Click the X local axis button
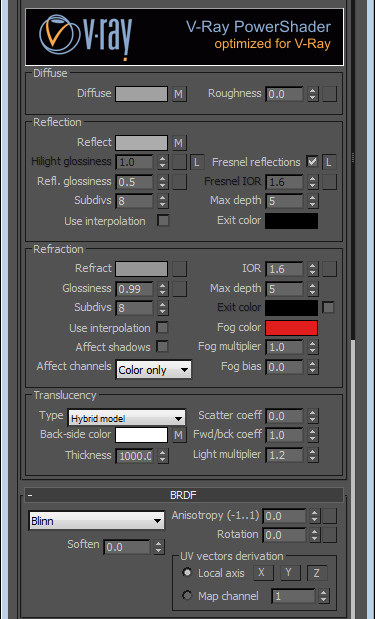 pyautogui.click(x=263, y=573)
